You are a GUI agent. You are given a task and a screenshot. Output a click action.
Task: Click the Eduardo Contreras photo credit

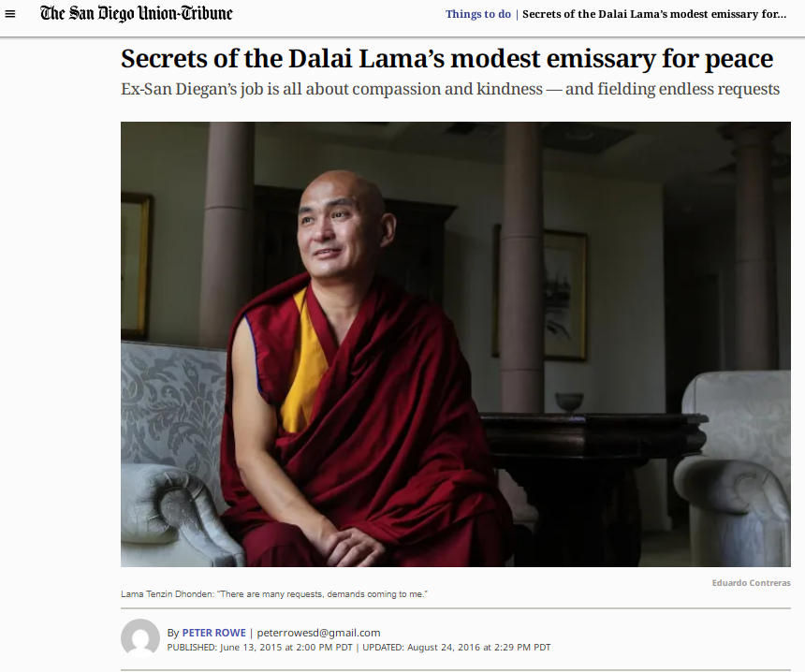751,583
